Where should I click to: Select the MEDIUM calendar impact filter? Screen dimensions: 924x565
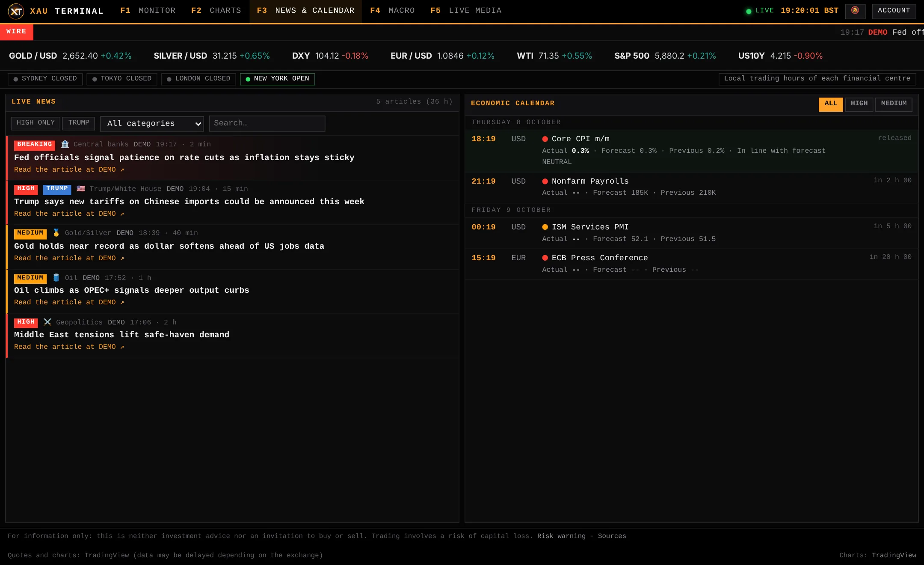click(894, 104)
